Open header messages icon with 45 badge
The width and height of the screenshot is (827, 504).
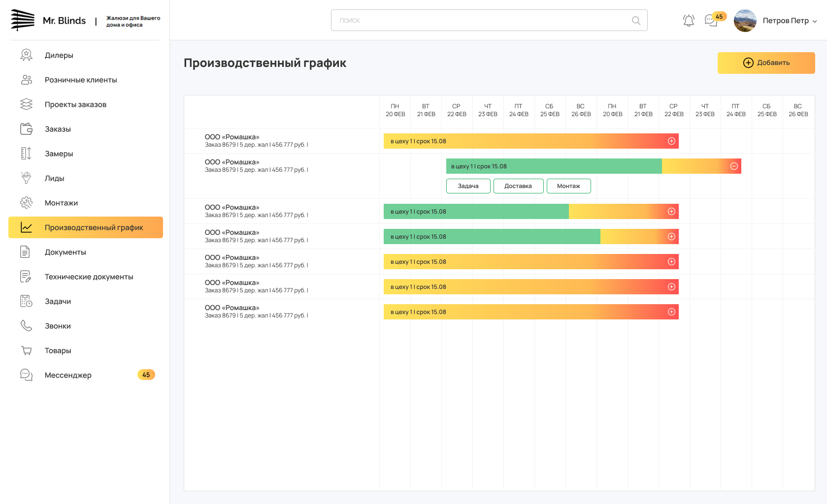point(711,20)
